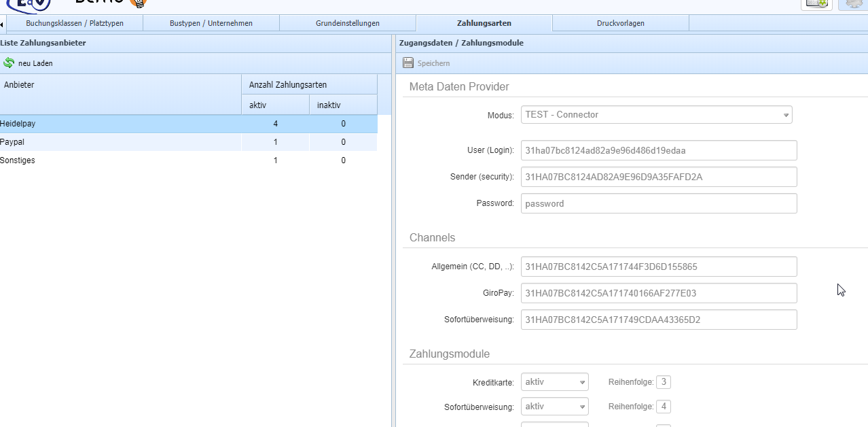Click the Kreditkarte Reihenfolge number box
The height and width of the screenshot is (427, 868).
coord(664,382)
